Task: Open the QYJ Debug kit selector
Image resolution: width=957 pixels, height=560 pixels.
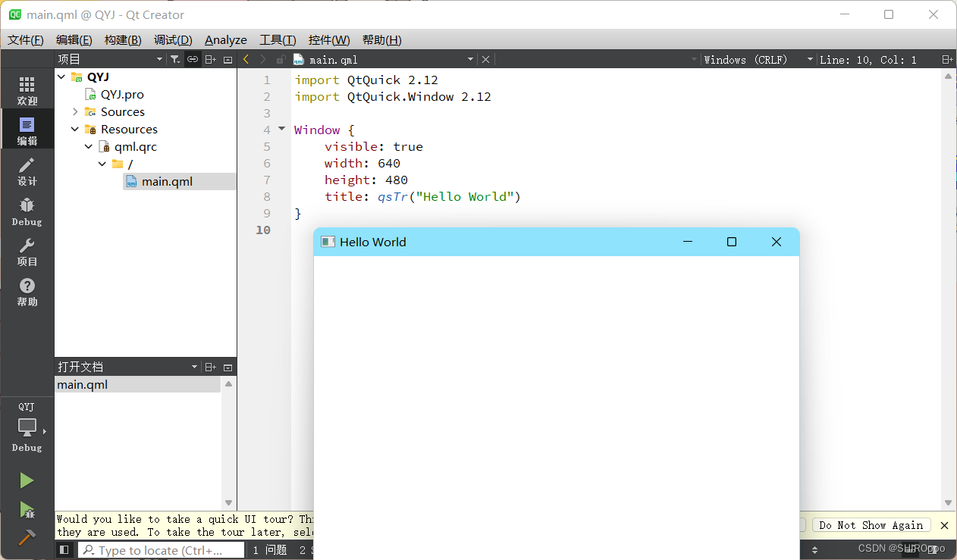Action: click(x=27, y=428)
